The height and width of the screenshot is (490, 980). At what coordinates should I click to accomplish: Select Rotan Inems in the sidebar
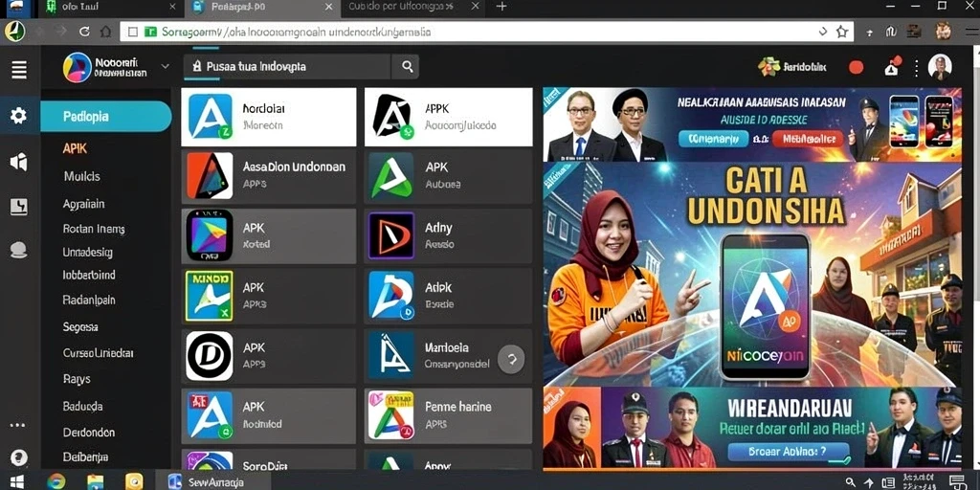(94, 229)
